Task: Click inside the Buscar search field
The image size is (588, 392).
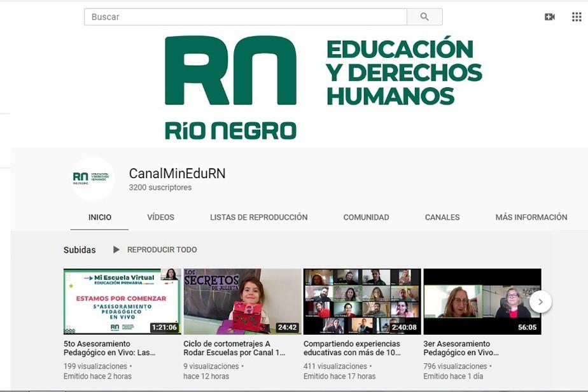Action: pos(245,17)
